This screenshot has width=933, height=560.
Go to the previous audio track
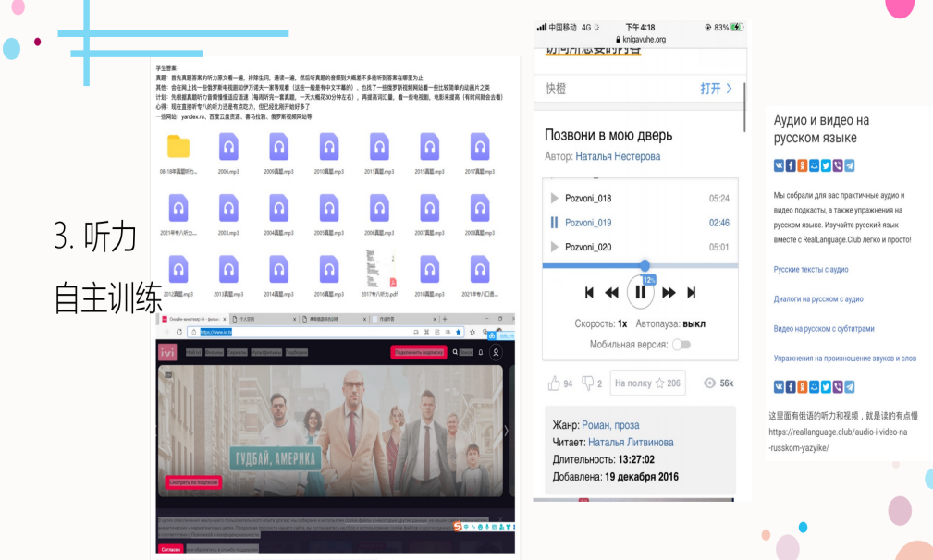pos(589,293)
